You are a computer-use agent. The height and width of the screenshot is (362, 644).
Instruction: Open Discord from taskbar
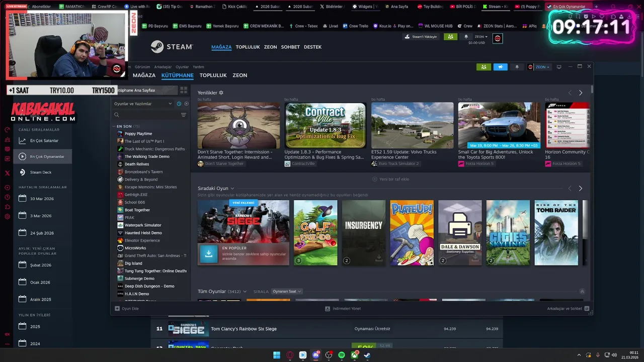(x=316, y=355)
